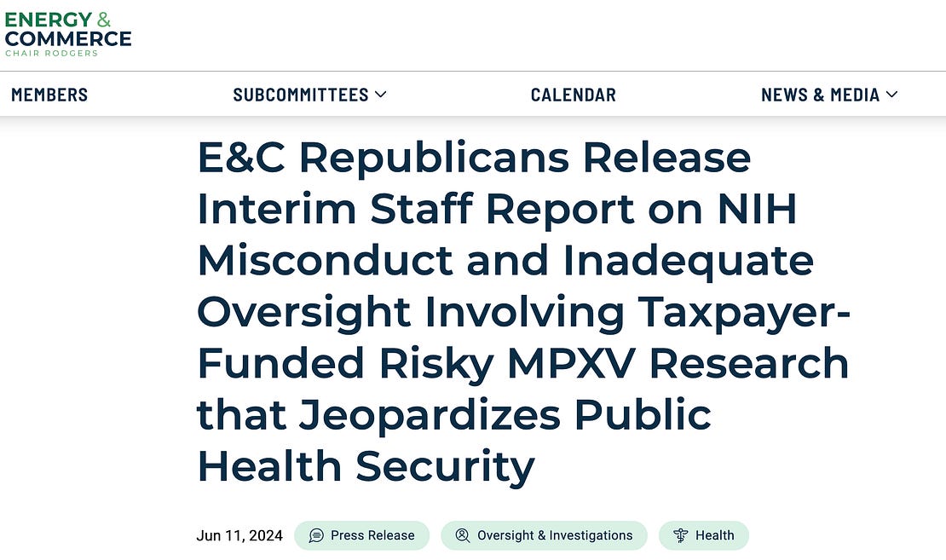This screenshot has height=560, width=946.
Task: Click the Chair Rodgers subtitle text
Action: click(x=51, y=54)
